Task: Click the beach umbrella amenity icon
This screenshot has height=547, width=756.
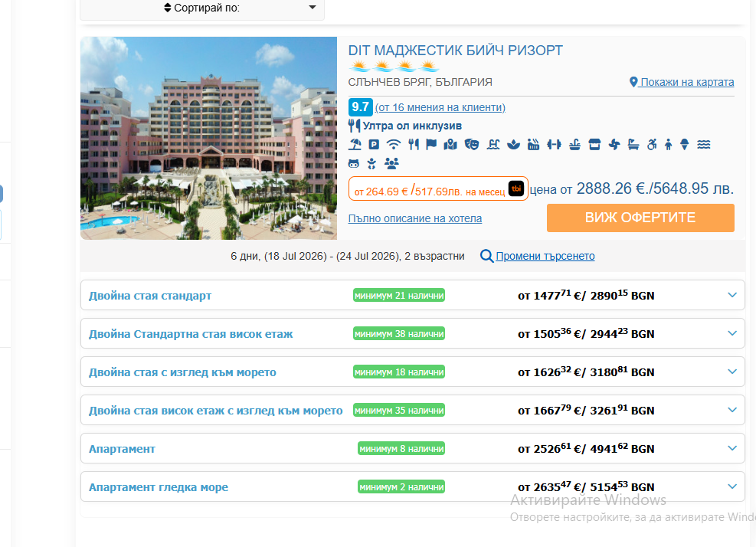Action: point(355,144)
